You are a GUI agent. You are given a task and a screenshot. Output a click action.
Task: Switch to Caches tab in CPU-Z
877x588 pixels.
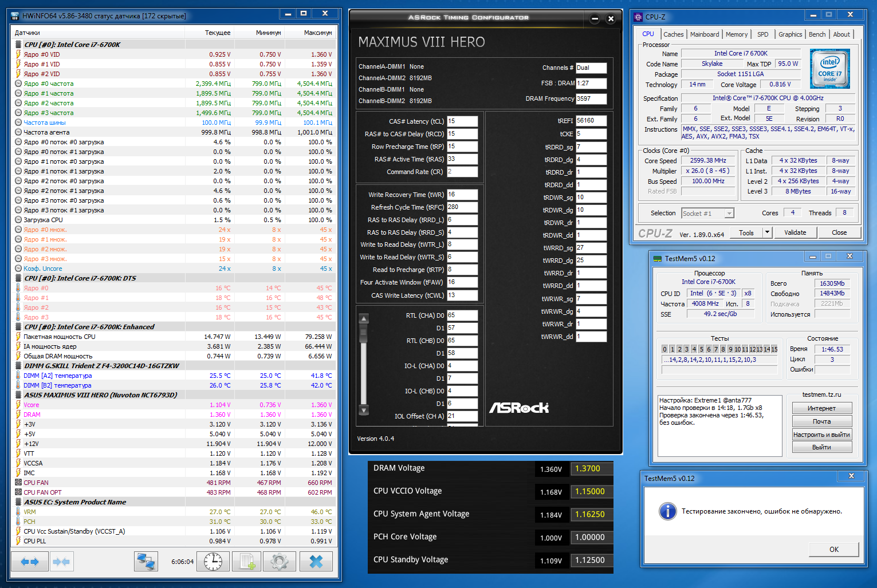[x=674, y=34]
